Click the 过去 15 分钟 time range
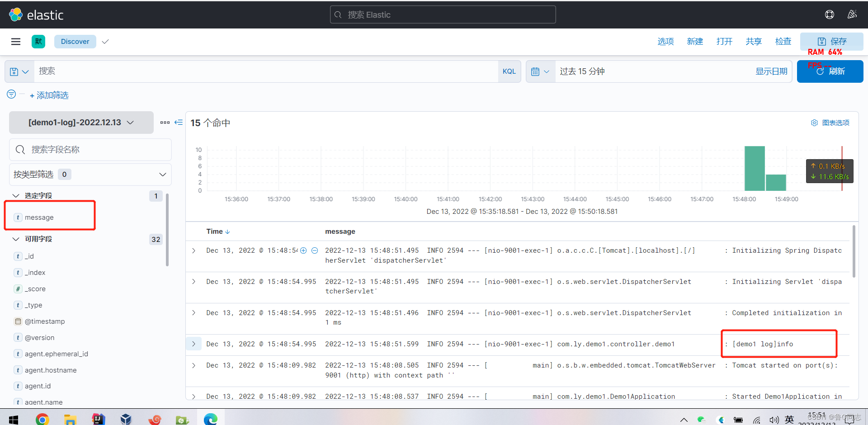 (x=582, y=71)
